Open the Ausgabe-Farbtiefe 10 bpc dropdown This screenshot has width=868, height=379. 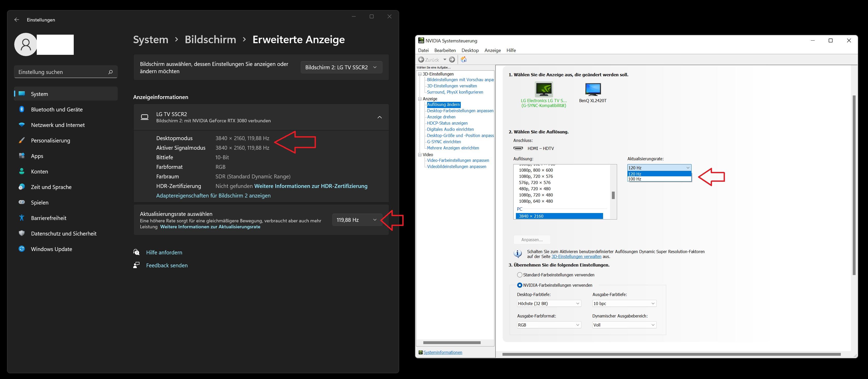624,304
